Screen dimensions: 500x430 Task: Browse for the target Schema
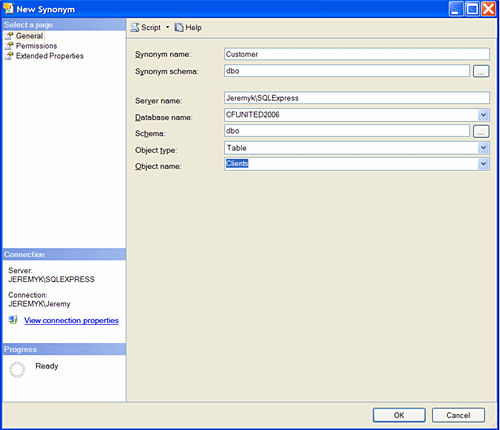point(481,131)
